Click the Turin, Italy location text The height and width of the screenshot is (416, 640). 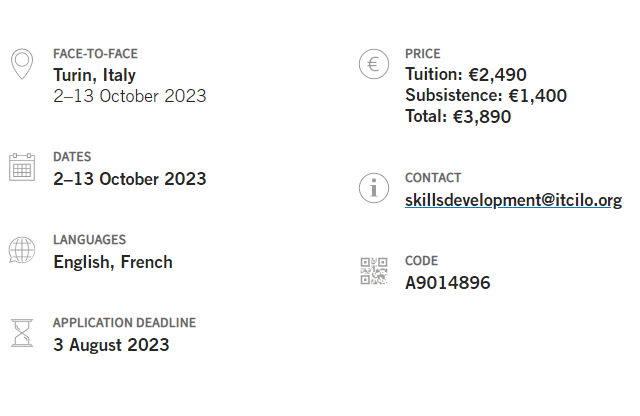pos(94,75)
